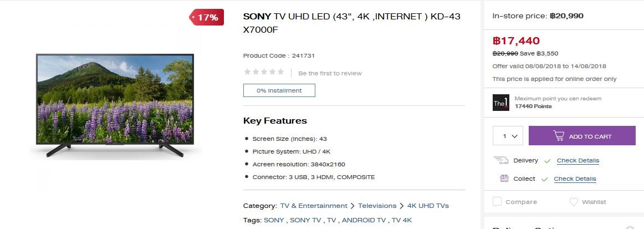Click the ANDROID TV tag
Screen dimensions: 644x229
click(364, 220)
